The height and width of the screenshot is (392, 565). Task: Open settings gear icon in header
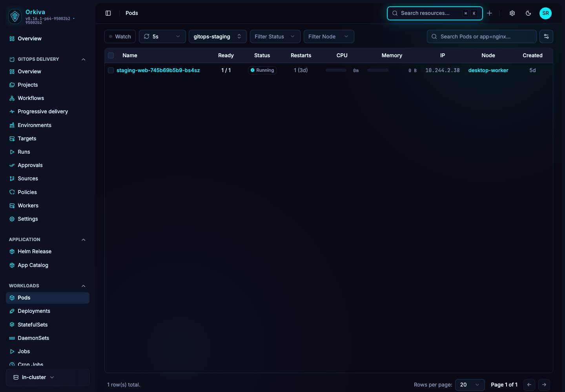512,13
